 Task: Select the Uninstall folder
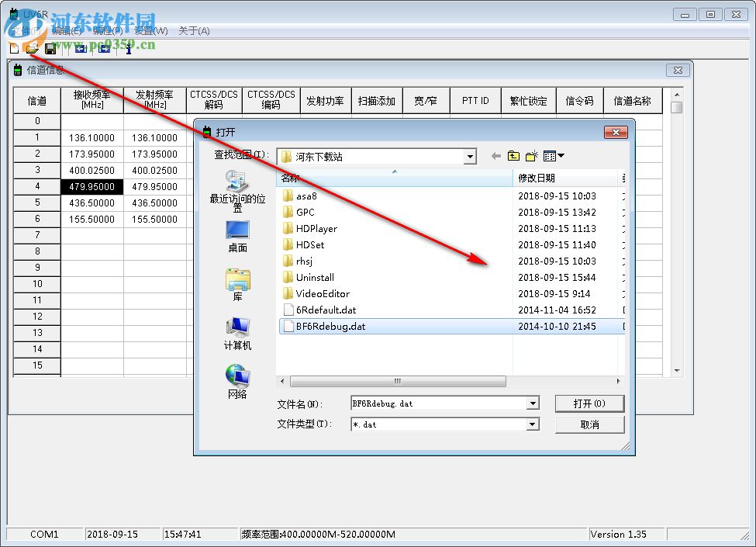(x=309, y=277)
